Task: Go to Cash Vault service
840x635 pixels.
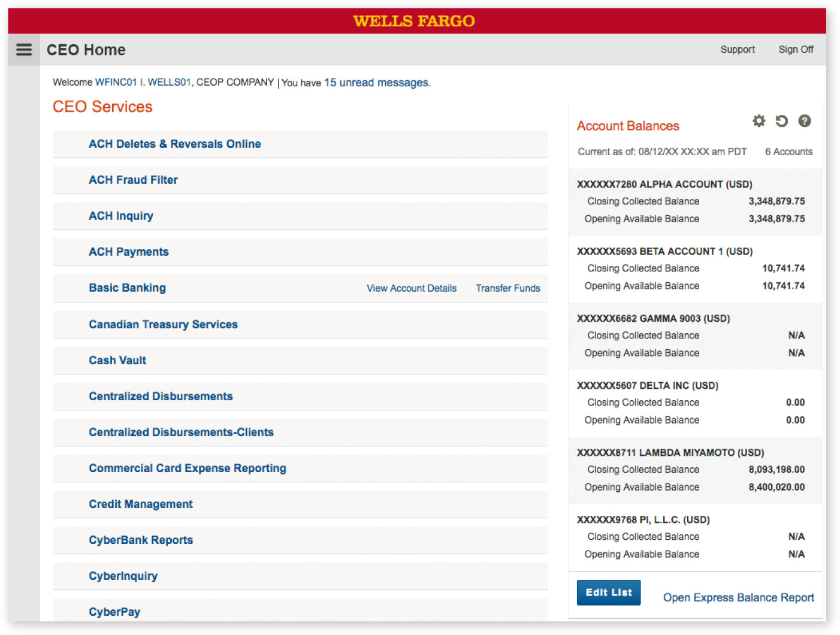Action: pos(117,360)
